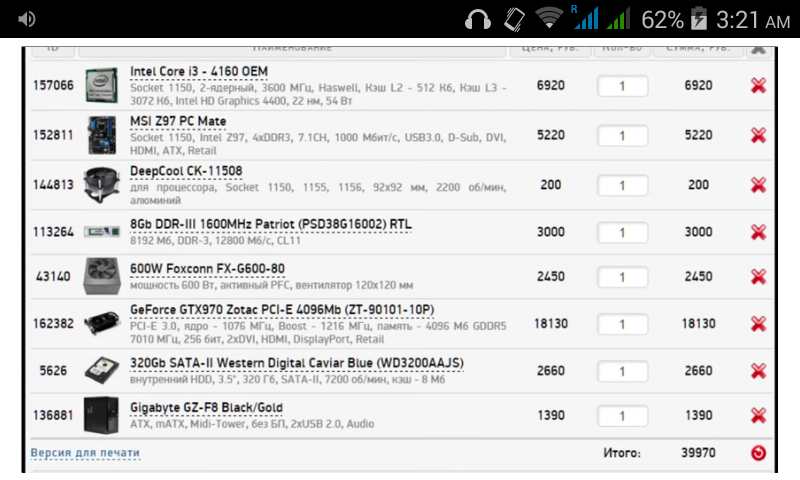Select the total sum 39970
This screenshot has width=800, height=480.
point(698,452)
